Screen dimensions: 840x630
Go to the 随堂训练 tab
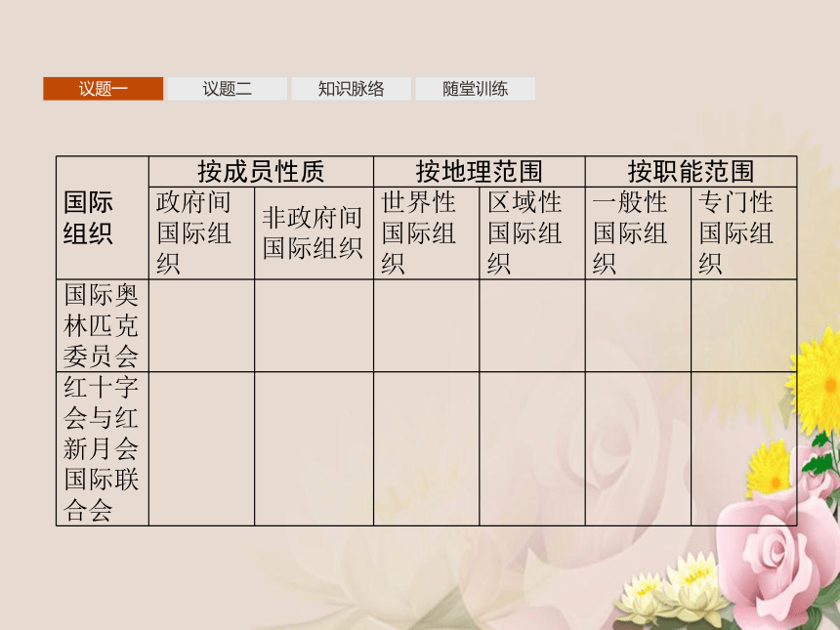475,88
